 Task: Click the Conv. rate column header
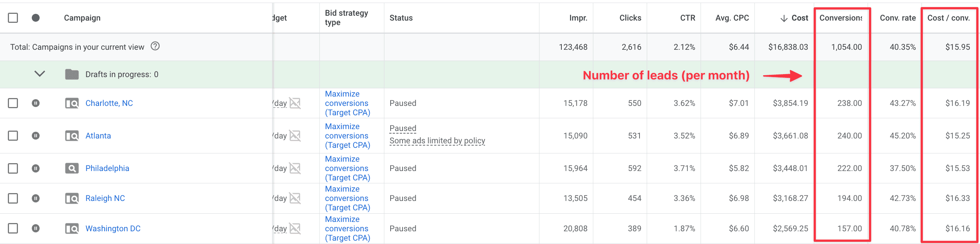897,18
